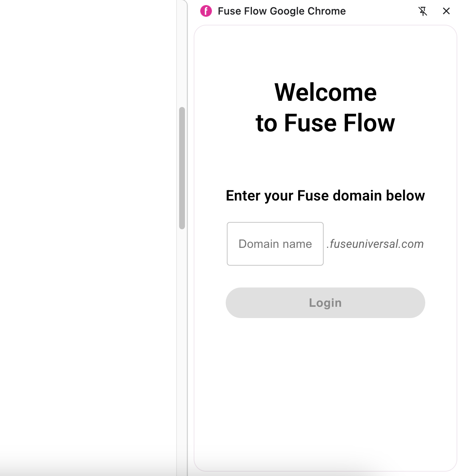Click the pink Fuse Flow logo icon

206,11
